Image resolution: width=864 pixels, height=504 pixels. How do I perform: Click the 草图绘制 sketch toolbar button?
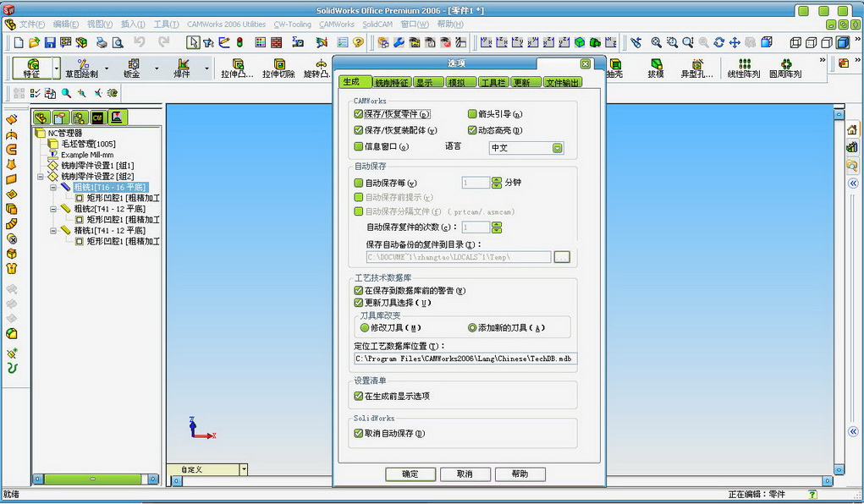(x=82, y=68)
